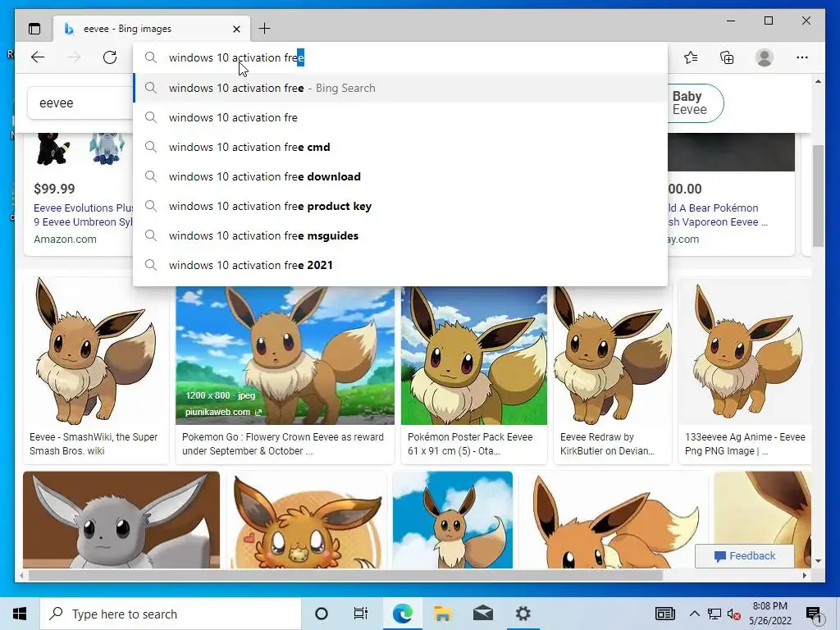
Task: Select suggestion 'windows 10 activation free 2021'
Action: pyautogui.click(x=400, y=265)
